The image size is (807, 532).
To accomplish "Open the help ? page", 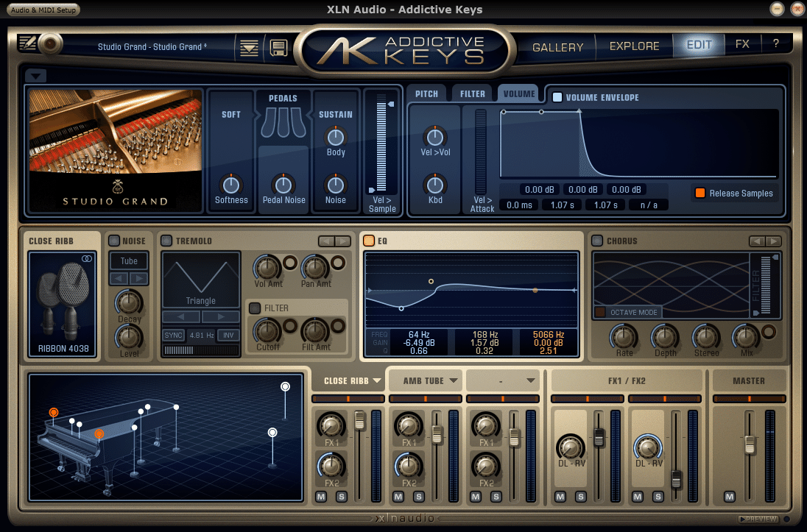I will (775, 43).
